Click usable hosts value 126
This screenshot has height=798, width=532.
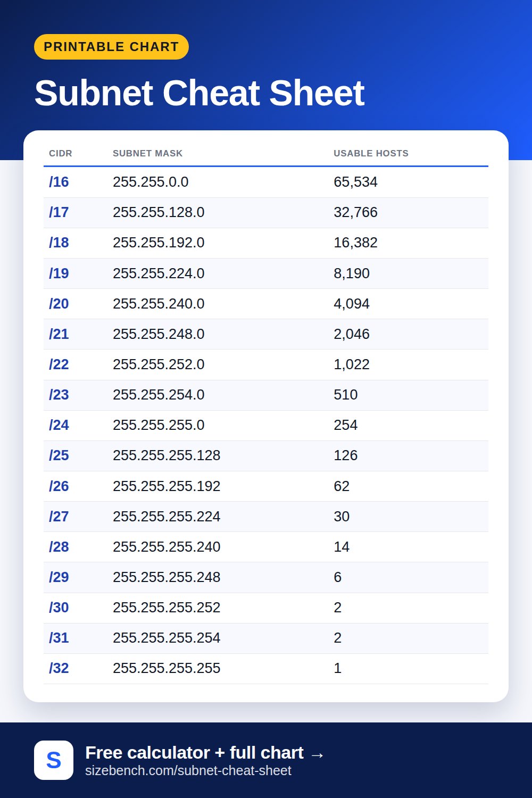[x=346, y=455]
